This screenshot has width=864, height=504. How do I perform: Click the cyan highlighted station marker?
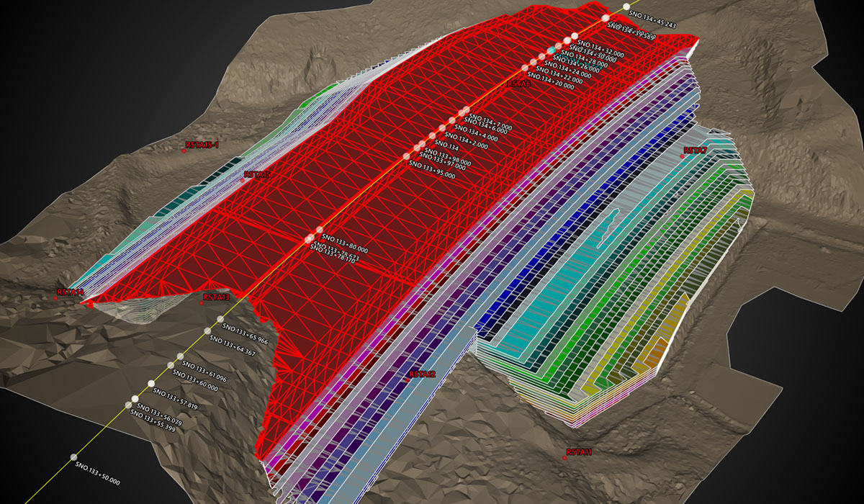click(551, 50)
